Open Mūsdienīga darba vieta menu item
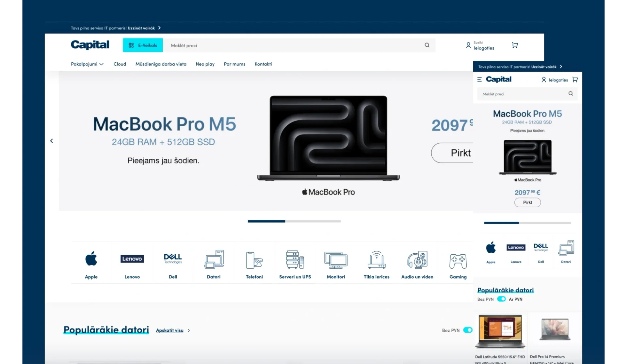The height and width of the screenshot is (364, 627). 161,64
